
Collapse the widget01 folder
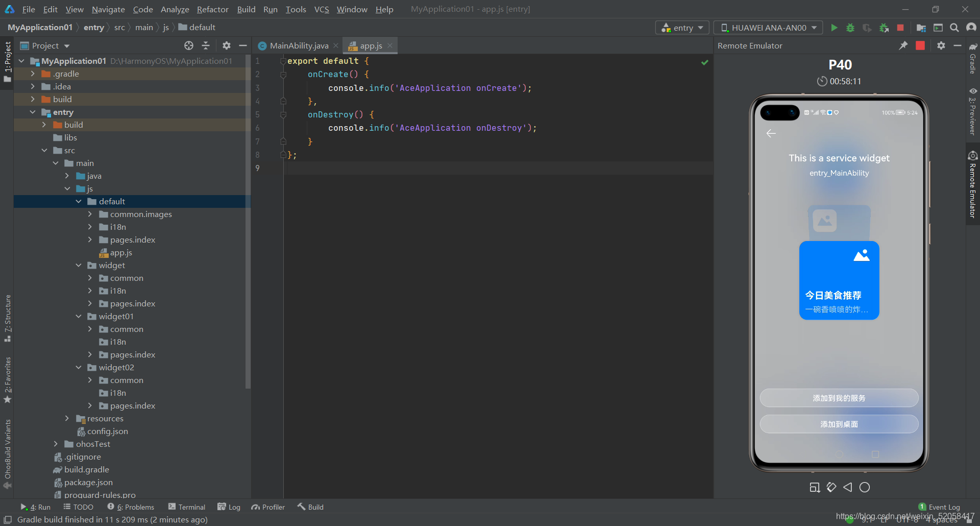coord(79,316)
